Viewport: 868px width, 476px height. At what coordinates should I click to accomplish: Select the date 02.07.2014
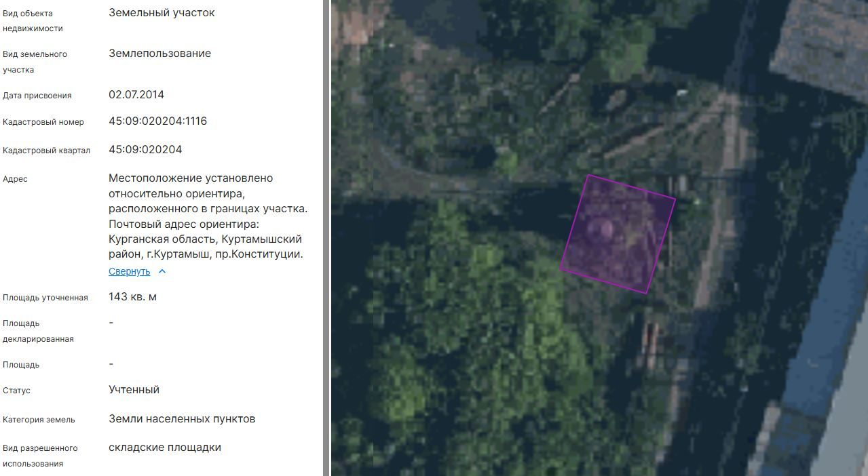tap(136, 95)
